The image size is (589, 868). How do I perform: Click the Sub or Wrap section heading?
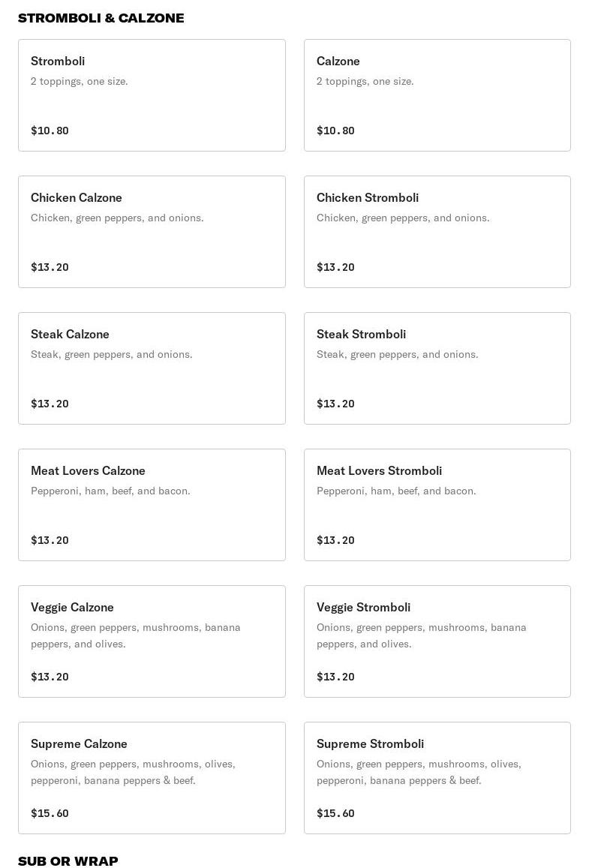[x=68, y=861]
